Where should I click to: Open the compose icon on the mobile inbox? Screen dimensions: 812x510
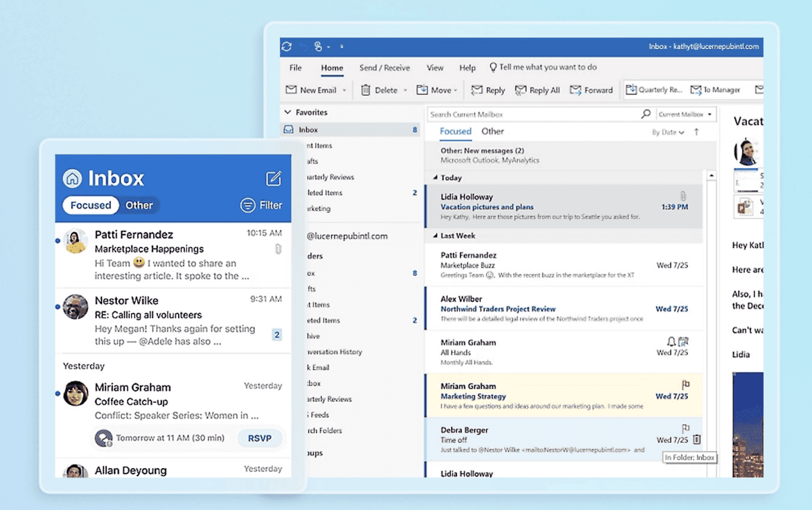tap(273, 179)
